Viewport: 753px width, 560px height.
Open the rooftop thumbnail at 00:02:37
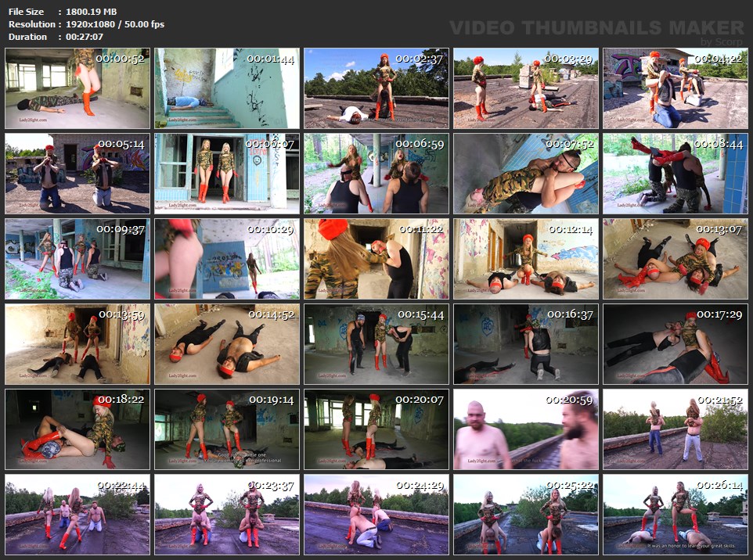click(x=376, y=88)
